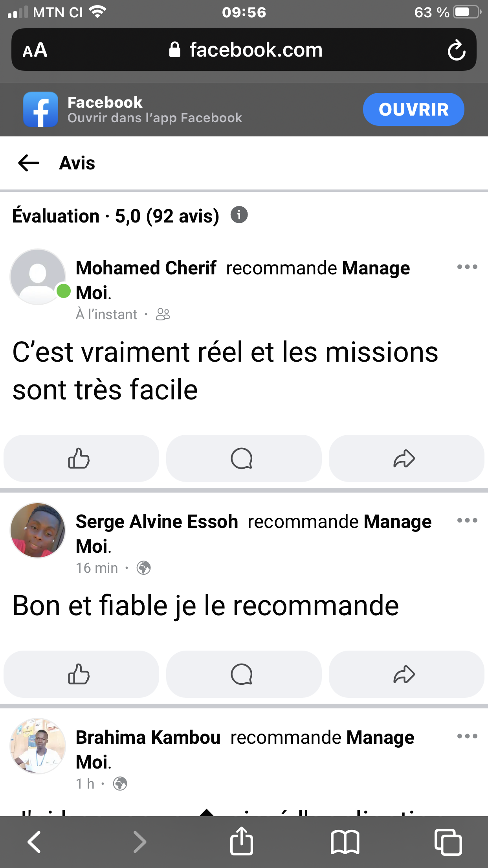Image resolution: width=488 pixels, height=868 pixels.
Task: Tap the facebook.com address bar
Action: click(x=246, y=50)
